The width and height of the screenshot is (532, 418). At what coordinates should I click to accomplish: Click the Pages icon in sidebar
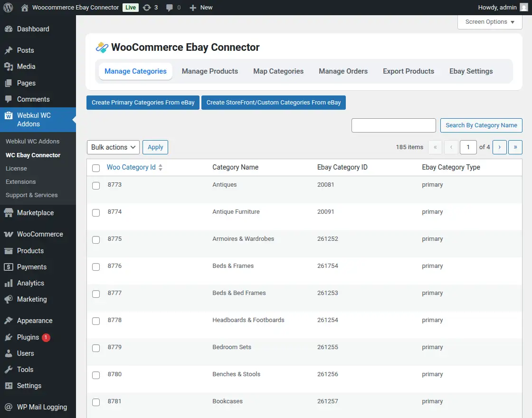pyautogui.click(x=9, y=83)
